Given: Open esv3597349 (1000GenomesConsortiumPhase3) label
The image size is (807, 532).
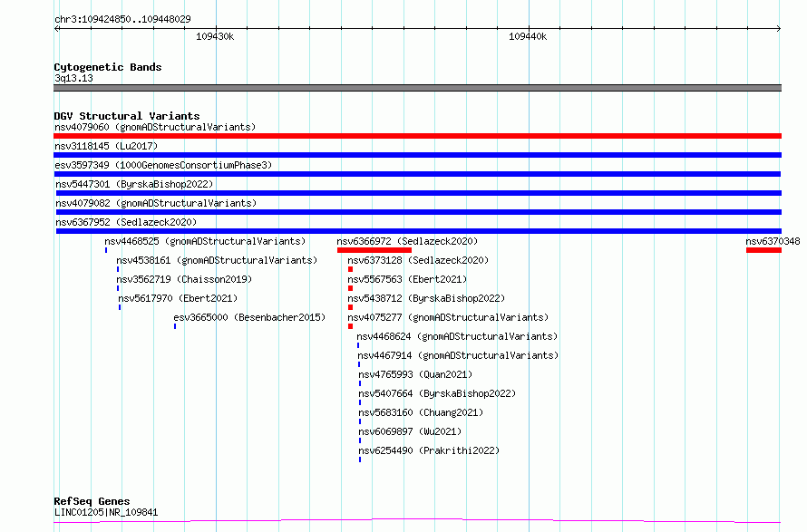Looking at the screenshot, I should (163, 165).
